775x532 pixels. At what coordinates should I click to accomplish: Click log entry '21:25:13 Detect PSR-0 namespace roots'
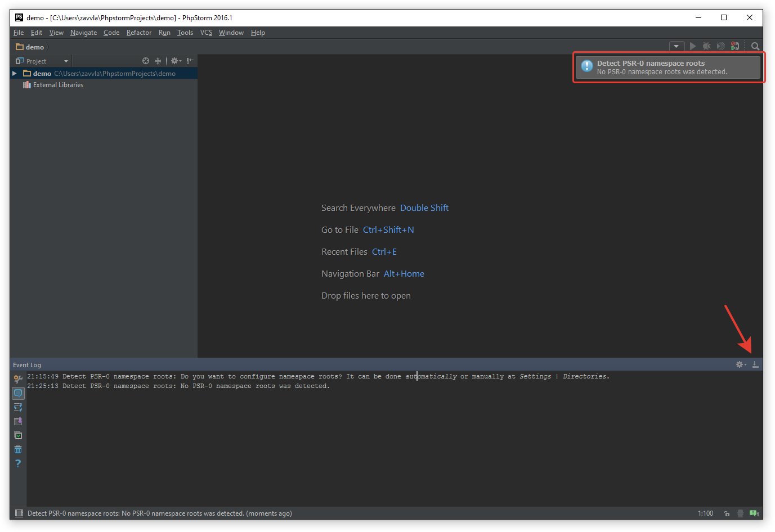coord(178,386)
